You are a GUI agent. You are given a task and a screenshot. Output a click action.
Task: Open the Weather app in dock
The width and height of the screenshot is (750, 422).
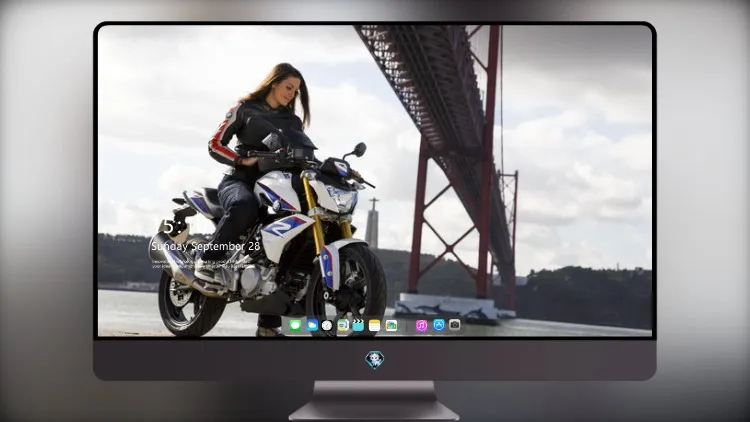pos(312,325)
